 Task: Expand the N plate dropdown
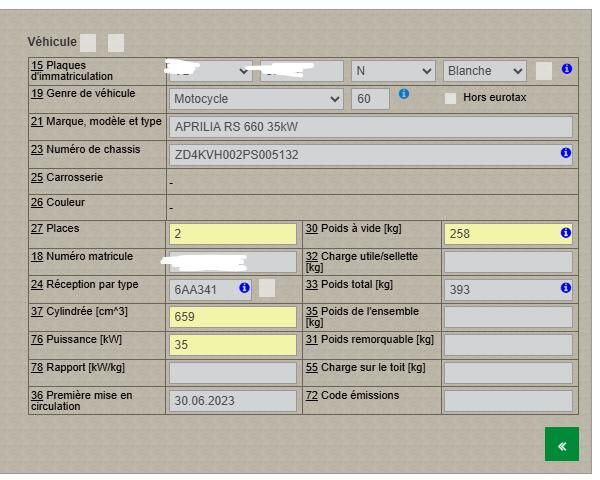(393, 71)
